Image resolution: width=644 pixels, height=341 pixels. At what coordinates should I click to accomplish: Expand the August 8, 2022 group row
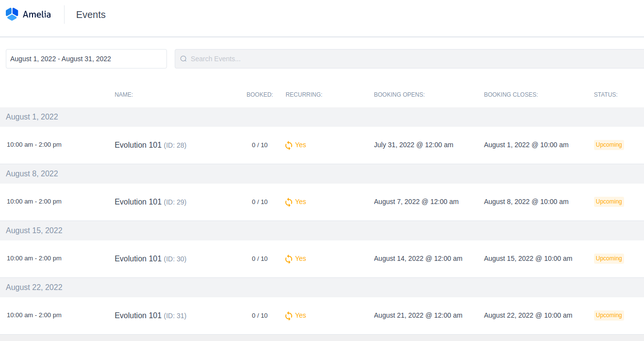click(32, 173)
